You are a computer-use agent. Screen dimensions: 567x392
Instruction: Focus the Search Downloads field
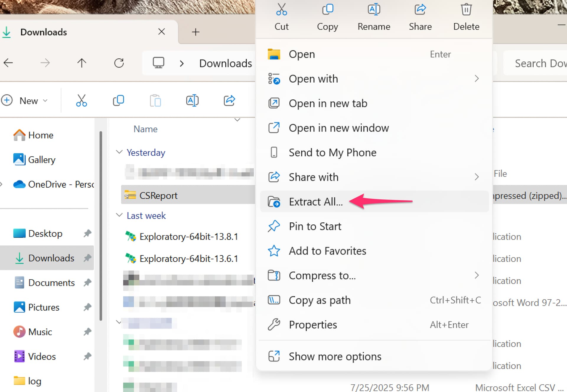pos(535,63)
